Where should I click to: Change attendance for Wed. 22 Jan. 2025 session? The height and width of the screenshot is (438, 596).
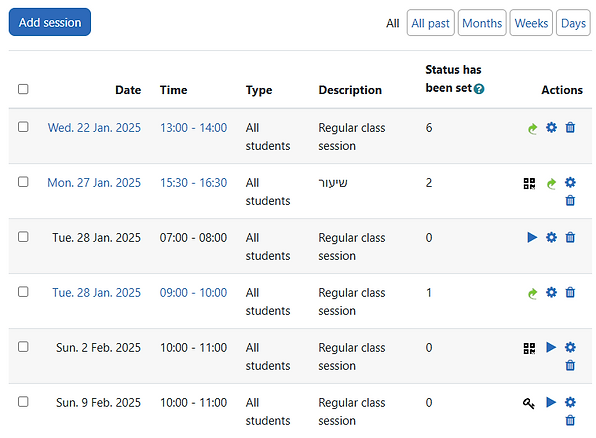[x=533, y=129]
